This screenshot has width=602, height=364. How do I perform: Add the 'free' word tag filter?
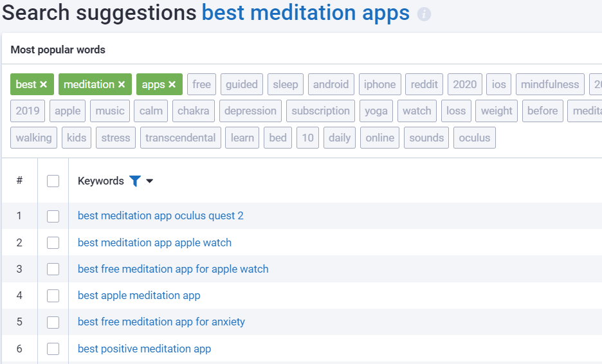pyautogui.click(x=201, y=84)
